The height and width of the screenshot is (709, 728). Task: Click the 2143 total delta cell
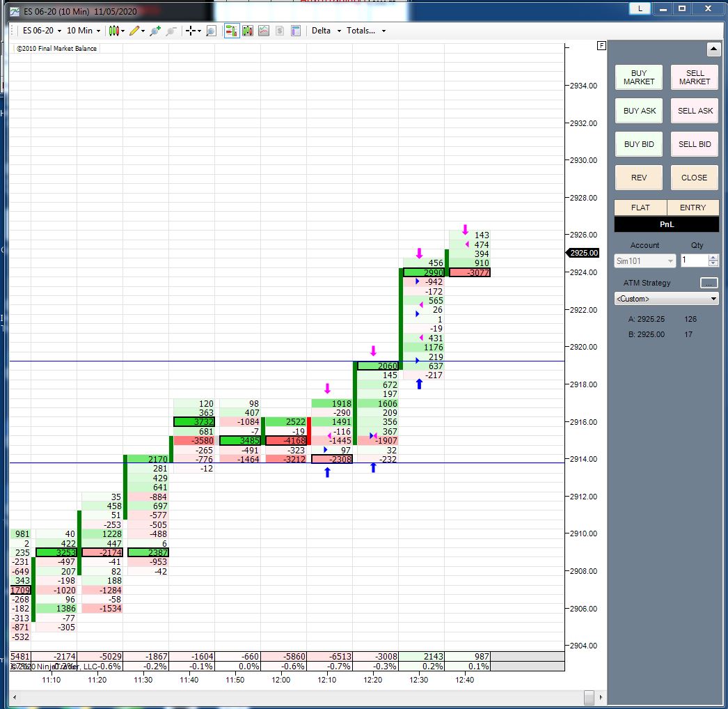(x=422, y=657)
